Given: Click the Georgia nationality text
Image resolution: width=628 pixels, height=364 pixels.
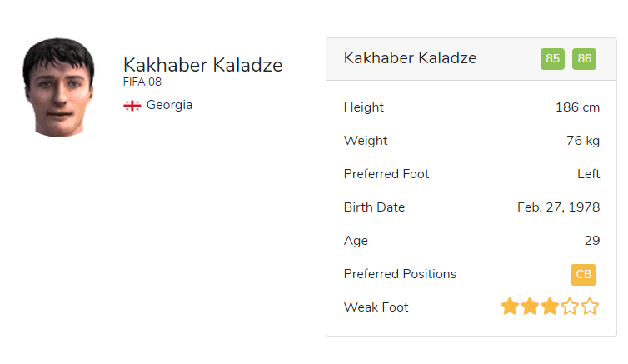Looking at the screenshot, I should point(169,106).
